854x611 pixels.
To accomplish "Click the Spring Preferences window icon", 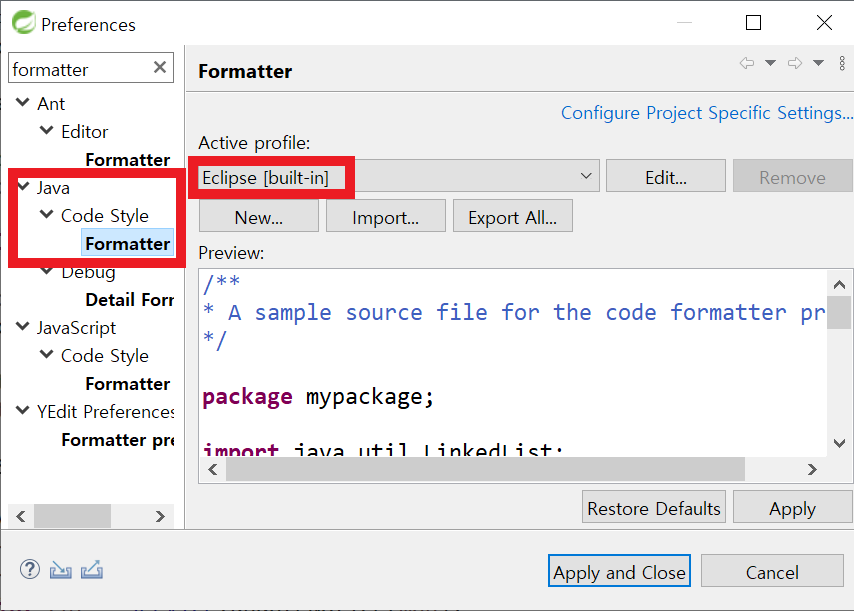I will [x=23, y=23].
